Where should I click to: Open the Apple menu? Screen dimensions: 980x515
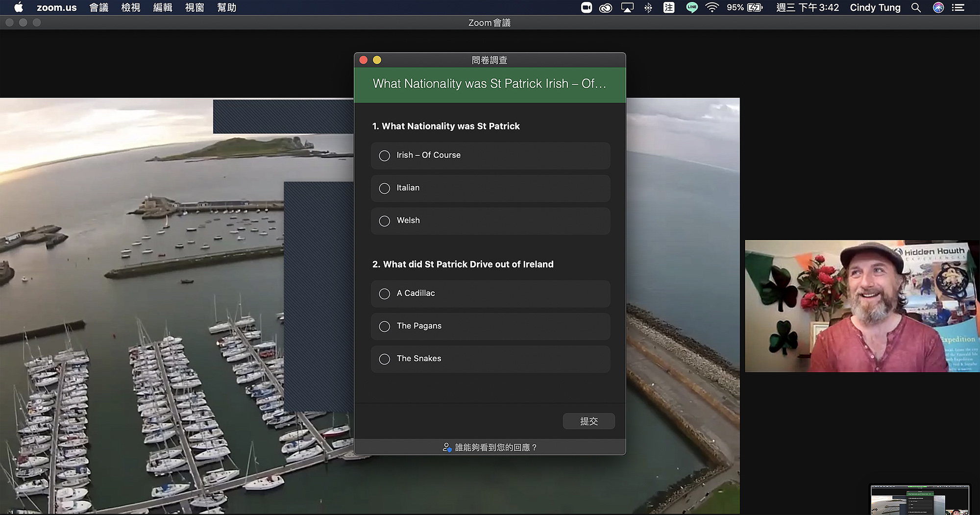click(19, 7)
